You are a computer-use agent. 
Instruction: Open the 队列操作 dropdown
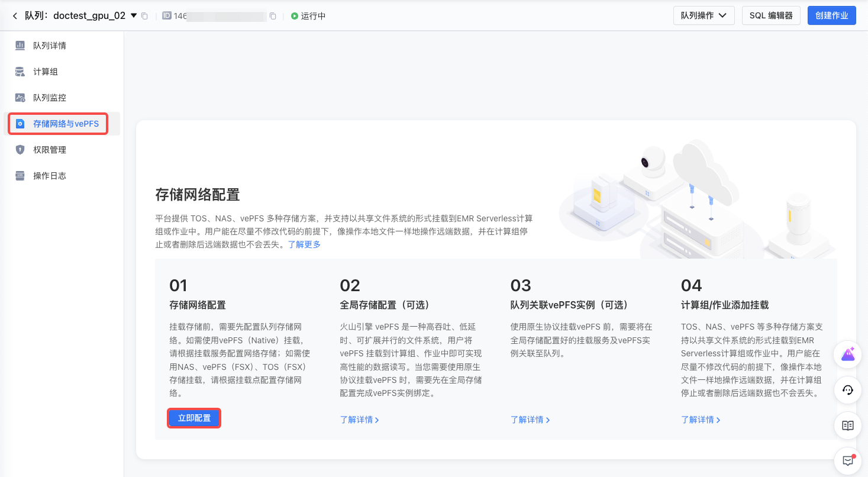point(704,15)
